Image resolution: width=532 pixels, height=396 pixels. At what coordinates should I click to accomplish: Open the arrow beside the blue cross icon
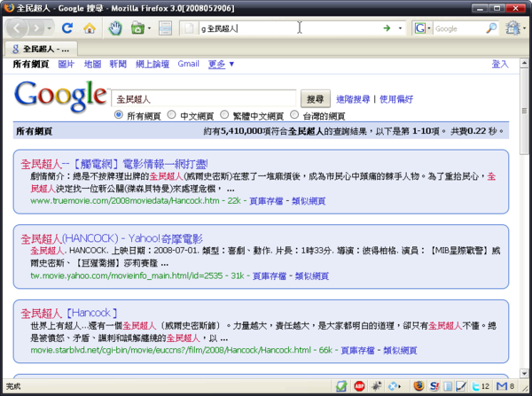[400, 386]
